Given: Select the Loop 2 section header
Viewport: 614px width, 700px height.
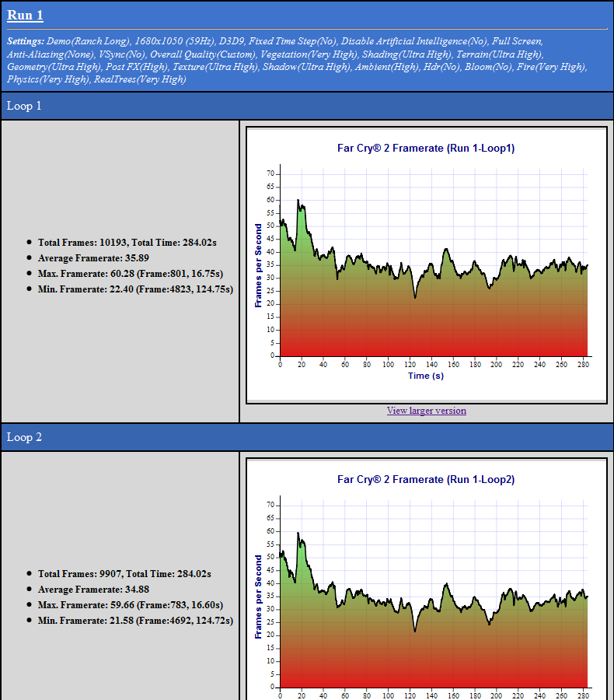Looking at the screenshot, I should pyautogui.click(x=307, y=437).
